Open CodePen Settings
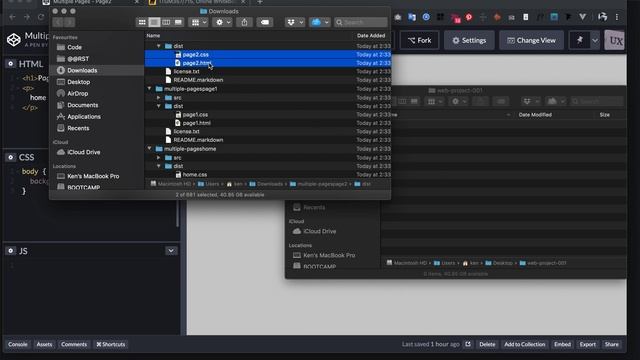Screen dimensions: 640x360 [469, 40]
